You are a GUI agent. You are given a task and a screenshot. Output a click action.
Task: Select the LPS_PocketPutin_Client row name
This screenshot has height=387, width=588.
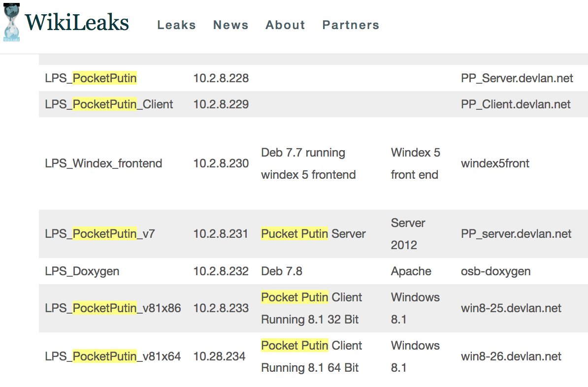[109, 104]
